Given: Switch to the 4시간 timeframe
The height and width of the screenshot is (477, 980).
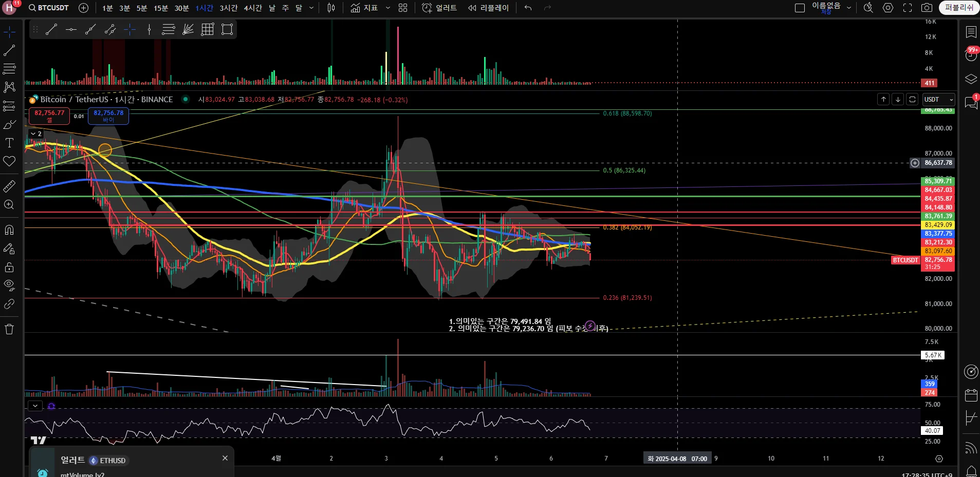Looking at the screenshot, I should coord(253,8).
